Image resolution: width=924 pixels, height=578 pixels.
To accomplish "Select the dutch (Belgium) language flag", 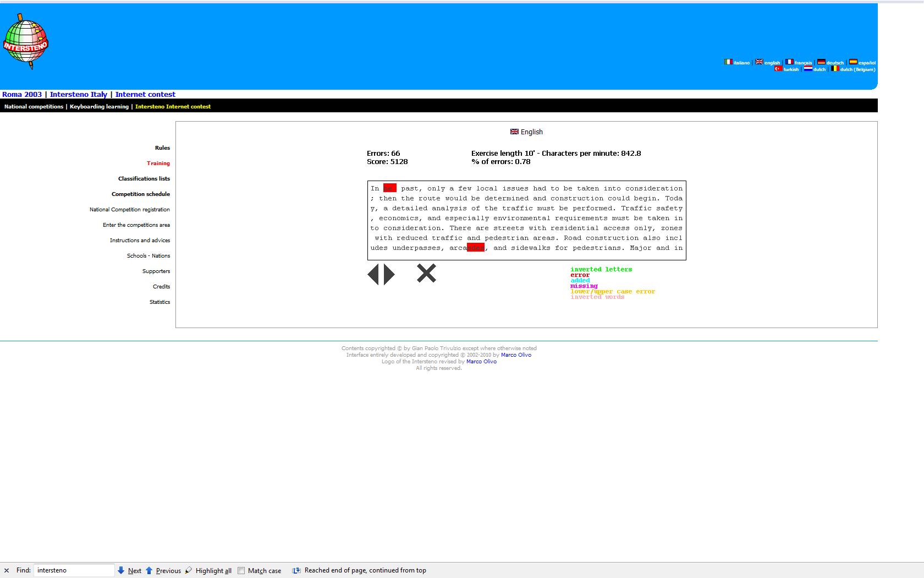I will (834, 69).
